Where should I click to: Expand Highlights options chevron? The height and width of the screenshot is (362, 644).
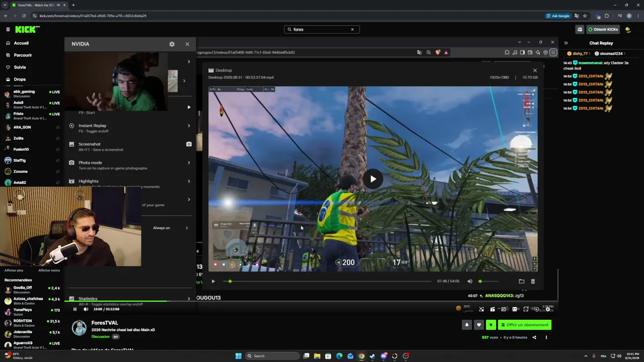[189, 181]
